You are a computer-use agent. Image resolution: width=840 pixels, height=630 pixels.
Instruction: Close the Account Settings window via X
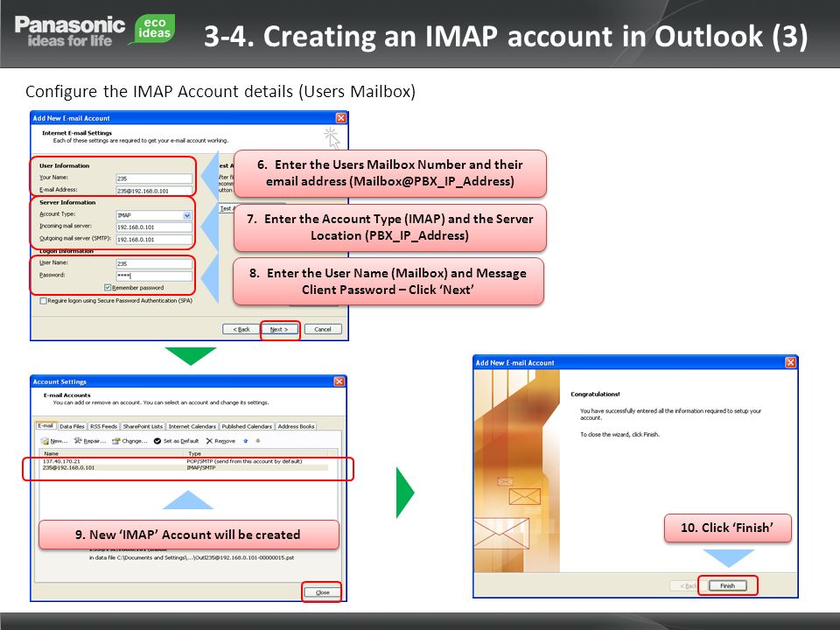[x=339, y=381]
